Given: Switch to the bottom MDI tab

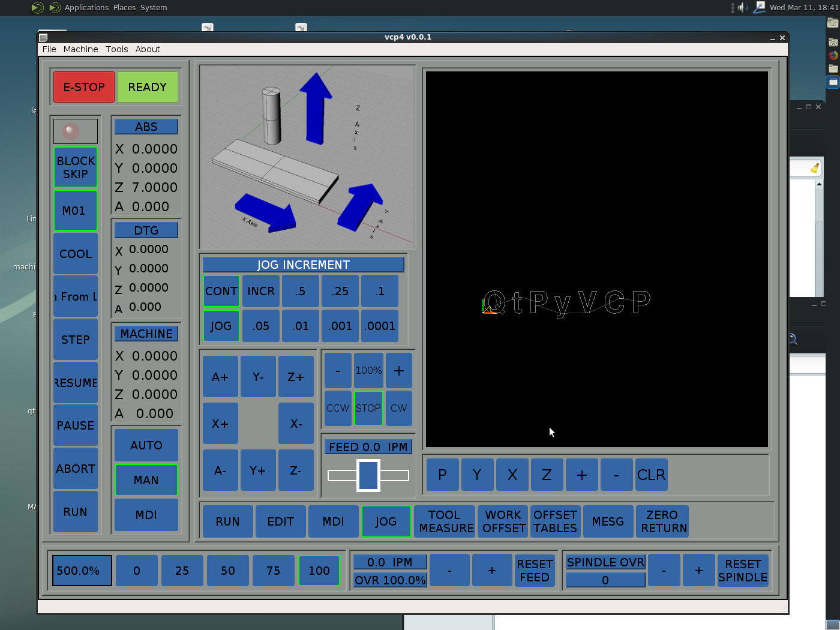Looking at the screenshot, I should pos(334,521).
